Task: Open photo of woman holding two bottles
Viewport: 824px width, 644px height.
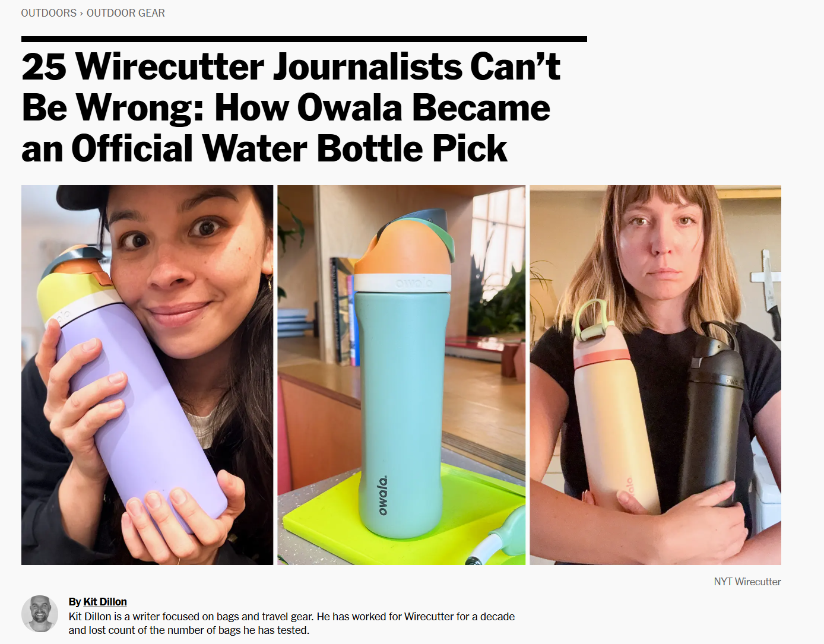Action: click(x=655, y=375)
